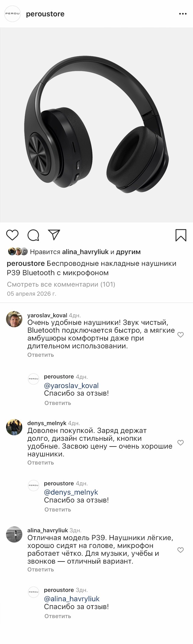This screenshot has width=193, height=644.
Task: Open the Perou profile avatar at top
Action: point(12,14)
